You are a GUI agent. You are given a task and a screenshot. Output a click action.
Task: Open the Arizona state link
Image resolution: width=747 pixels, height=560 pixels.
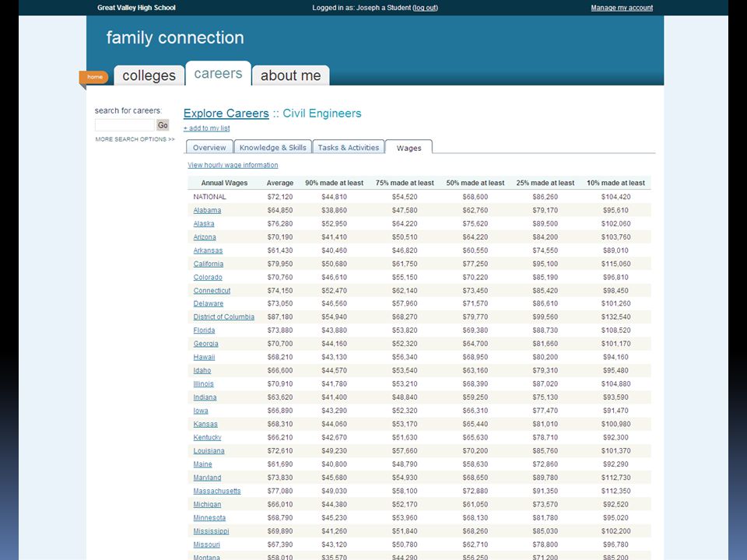pyautogui.click(x=205, y=236)
